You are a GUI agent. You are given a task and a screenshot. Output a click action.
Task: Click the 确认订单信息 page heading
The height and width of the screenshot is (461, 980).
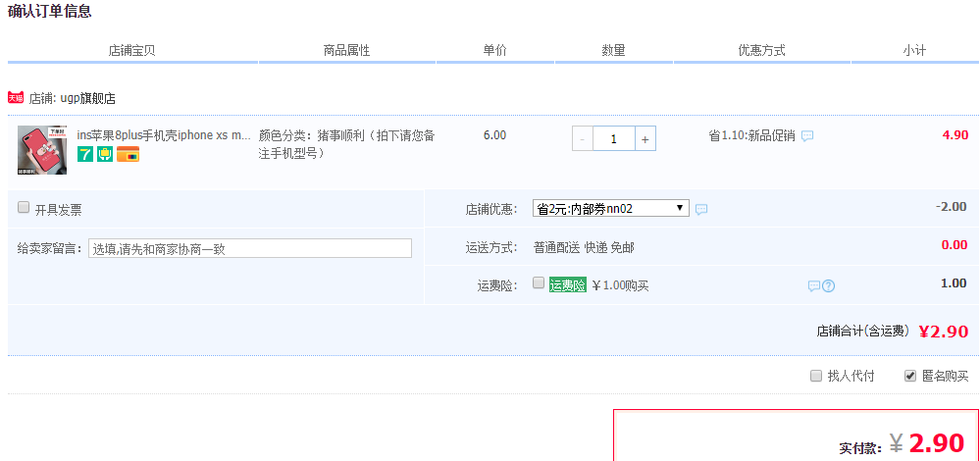(49, 11)
